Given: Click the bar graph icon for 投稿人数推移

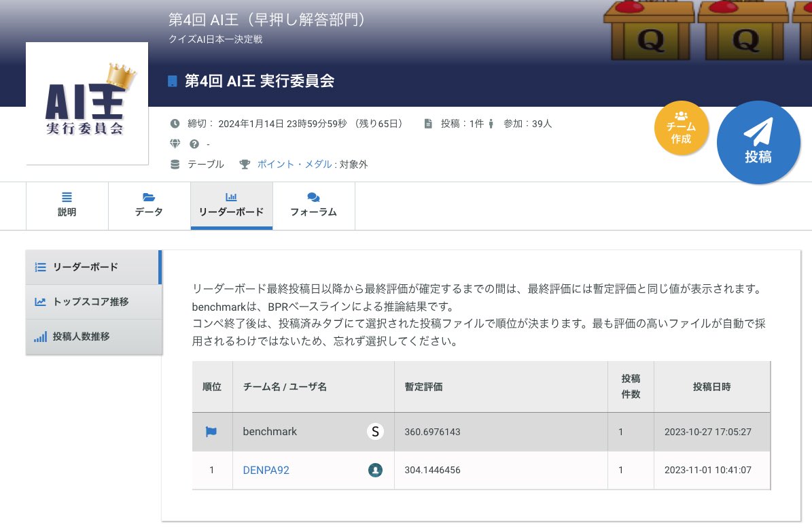Looking at the screenshot, I should 39,337.
